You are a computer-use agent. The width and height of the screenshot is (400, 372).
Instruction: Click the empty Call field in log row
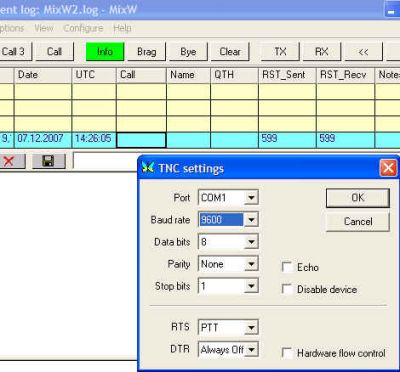pyautogui.click(x=141, y=140)
